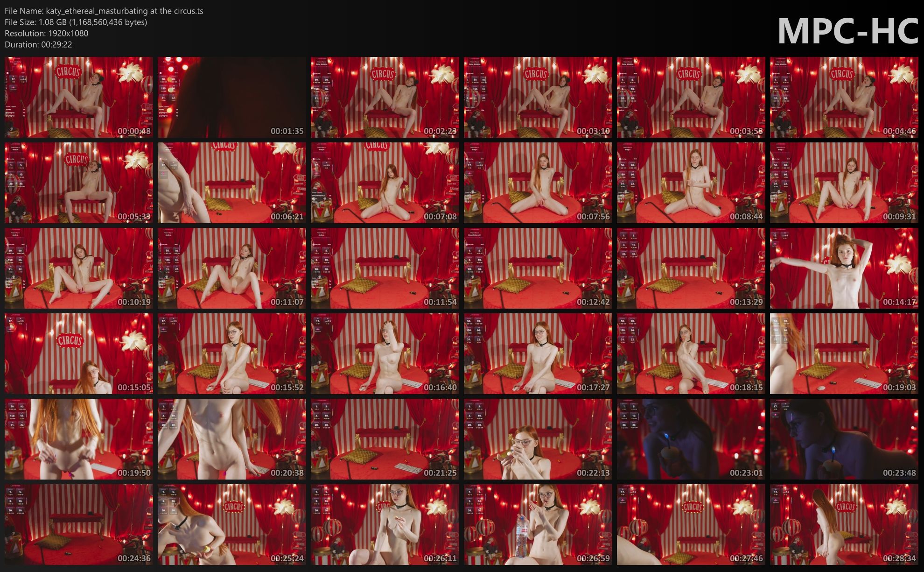Click the water-bottle frame stamped 00:26:59
This screenshot has height=572, width=924.
[538, 525]
